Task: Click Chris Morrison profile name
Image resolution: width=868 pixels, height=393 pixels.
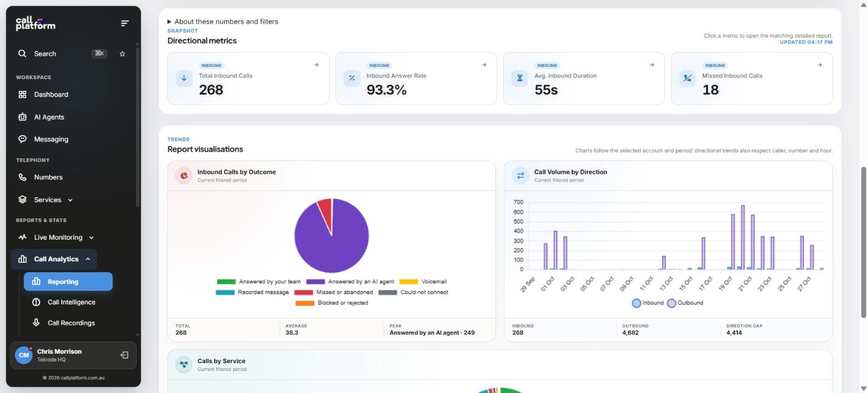Action: tap(59, 351)
